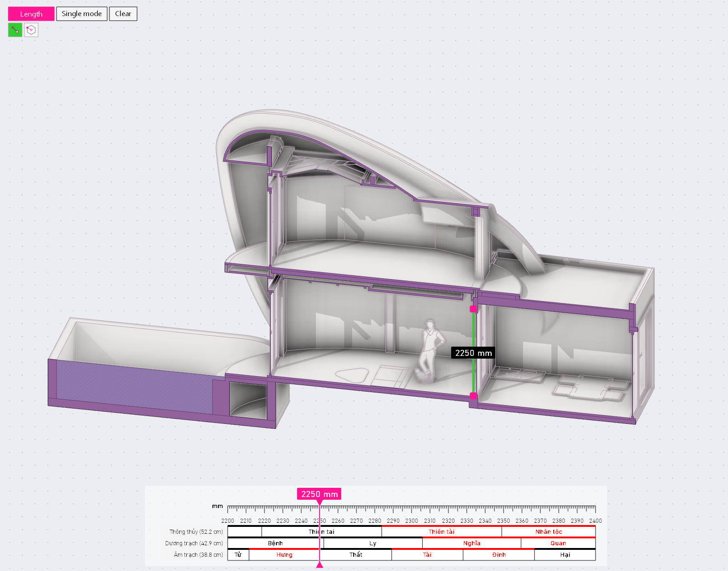Toggle the Length measurement button

(x=31, y=14)
